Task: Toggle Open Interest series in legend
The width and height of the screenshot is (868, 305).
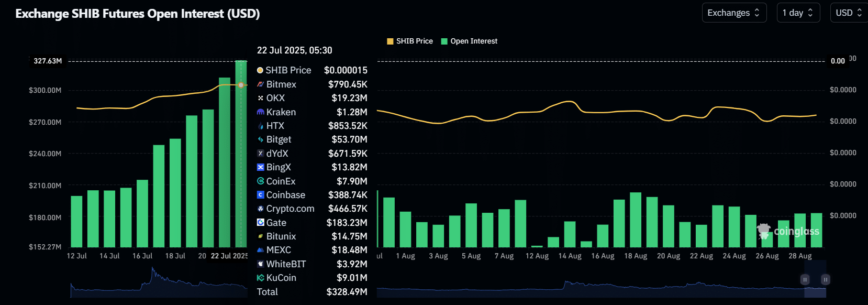Action: pos(469,41)
